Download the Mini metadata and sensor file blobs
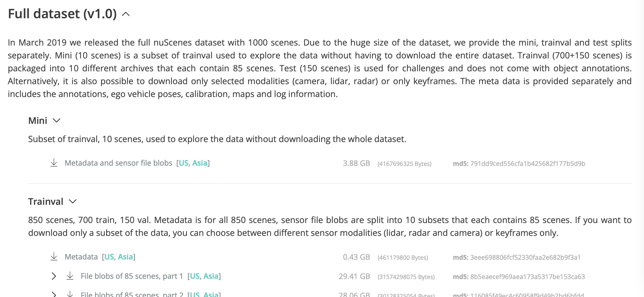Viewport: 644px width, 297px height. (54, 163)
